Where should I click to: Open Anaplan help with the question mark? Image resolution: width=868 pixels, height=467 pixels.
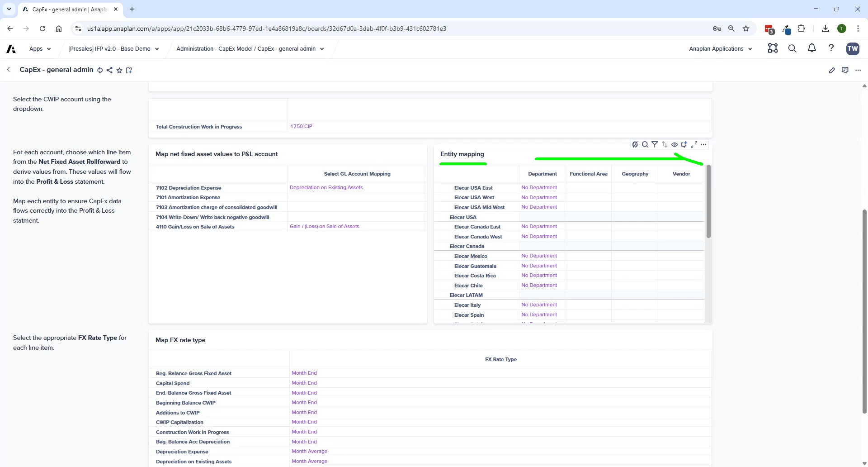[x=831, y=48]
